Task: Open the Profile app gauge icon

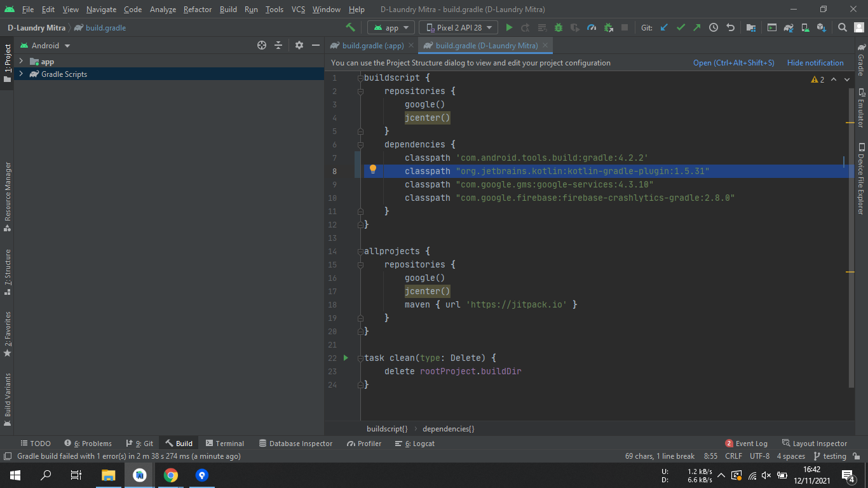Action: click(x=592, y=27)
